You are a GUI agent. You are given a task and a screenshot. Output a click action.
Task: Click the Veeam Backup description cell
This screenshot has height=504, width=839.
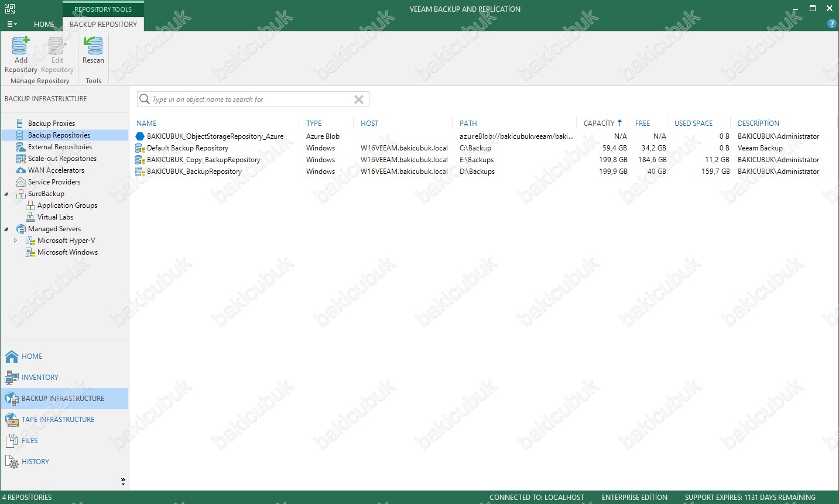coord(760,148)
